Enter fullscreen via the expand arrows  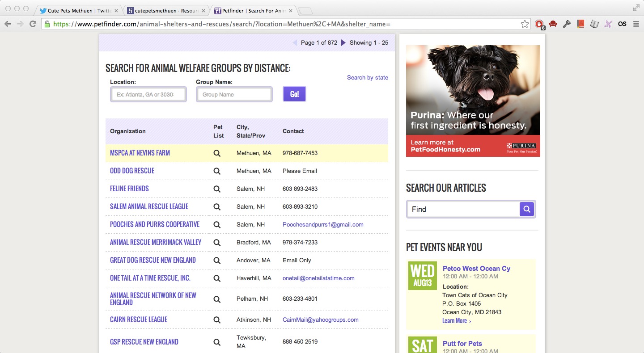636,8
